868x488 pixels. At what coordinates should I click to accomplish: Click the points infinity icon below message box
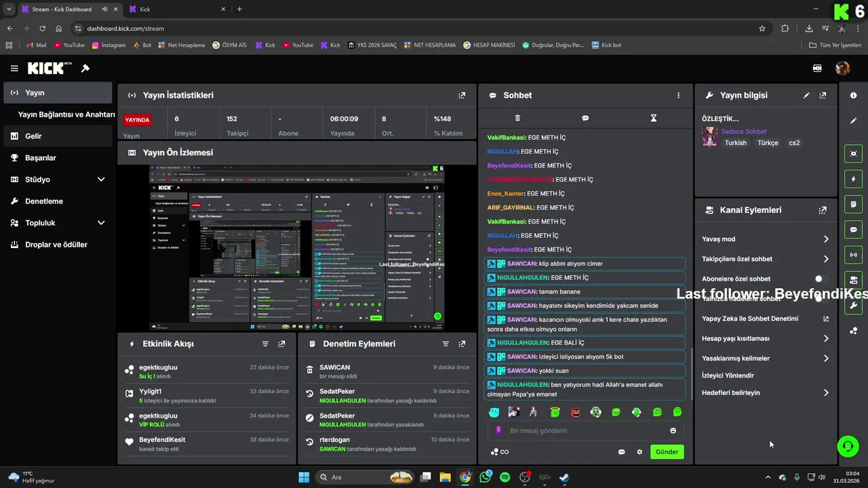point(500,452)
